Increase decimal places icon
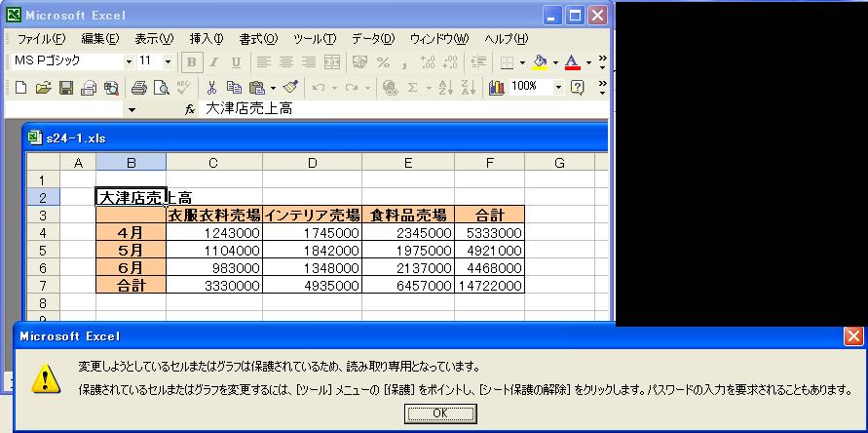 click(x=428, y=62)
